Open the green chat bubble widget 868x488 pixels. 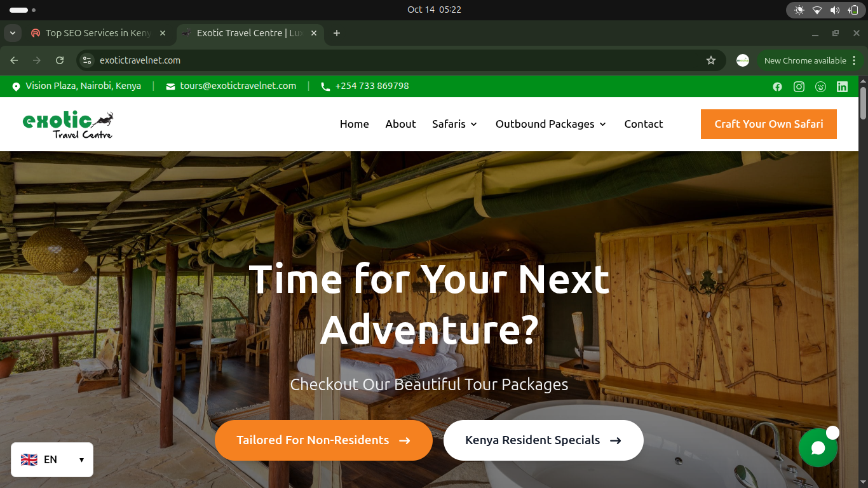pos(818,448)
